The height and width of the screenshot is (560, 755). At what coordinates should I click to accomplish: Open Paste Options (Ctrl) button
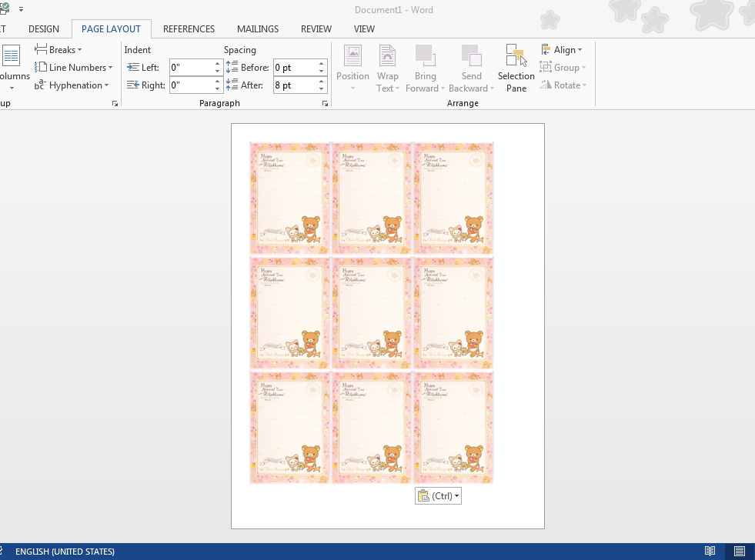point(438,496)
